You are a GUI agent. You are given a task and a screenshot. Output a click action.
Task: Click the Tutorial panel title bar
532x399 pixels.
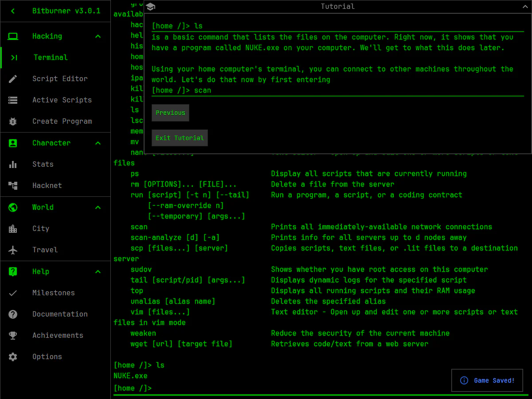click(x=338, y=6)
